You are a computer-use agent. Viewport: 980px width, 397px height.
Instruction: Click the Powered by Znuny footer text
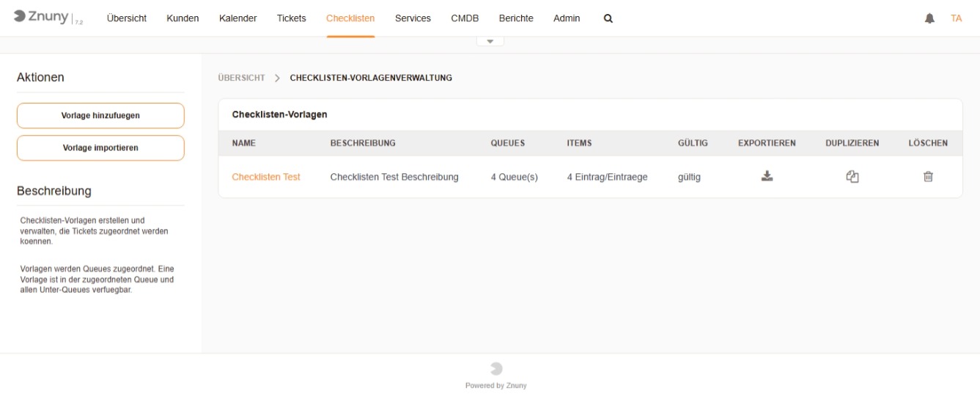coord(495,386)
